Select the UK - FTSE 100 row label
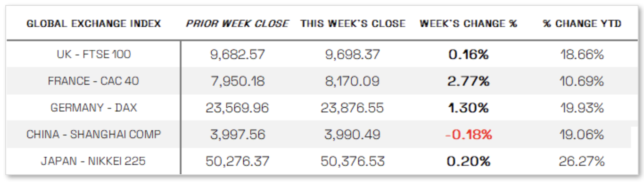The height and width of the screenshot is (182, 644). pos(94,54)
